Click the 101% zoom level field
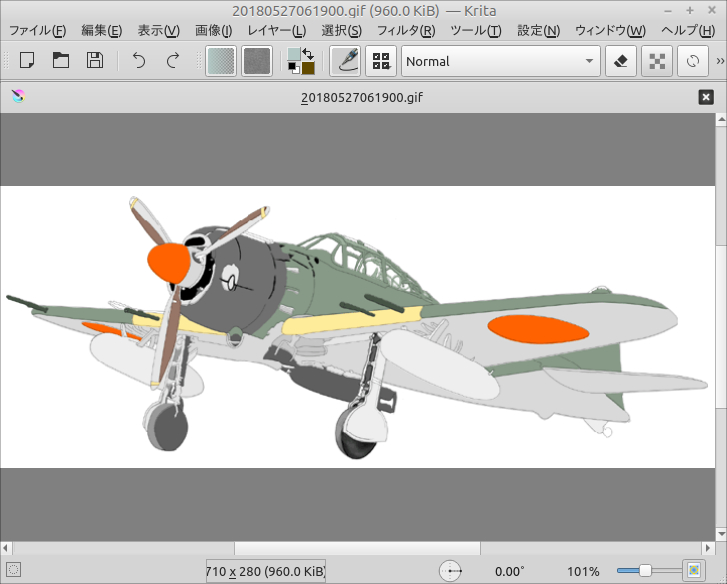The height and width of the screenshot is (584, 727). pos(583,571)
